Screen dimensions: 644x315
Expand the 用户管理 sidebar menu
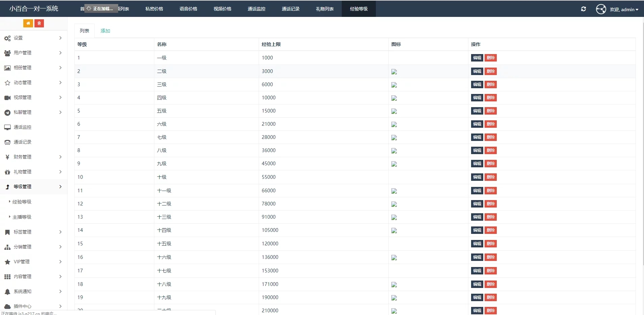pyautogui.click(x=33, y=53)
